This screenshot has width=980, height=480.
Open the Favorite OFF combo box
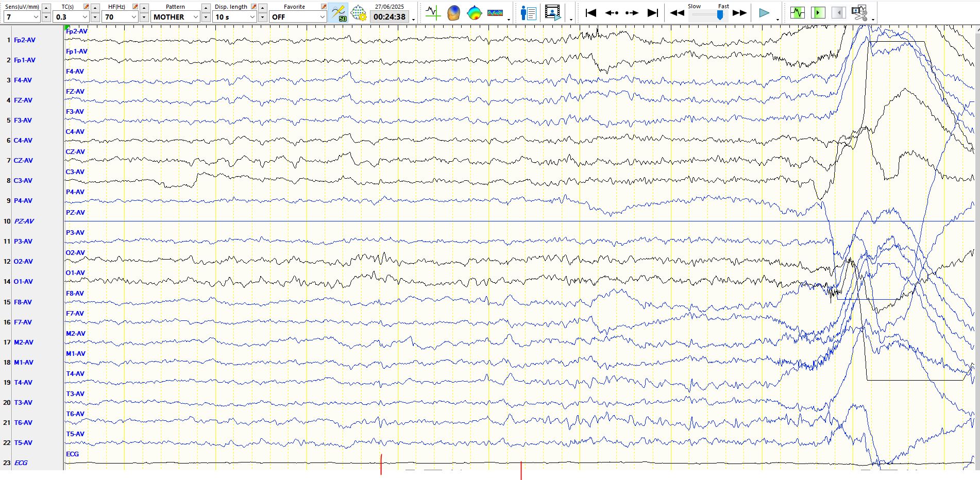coord(322,17)
